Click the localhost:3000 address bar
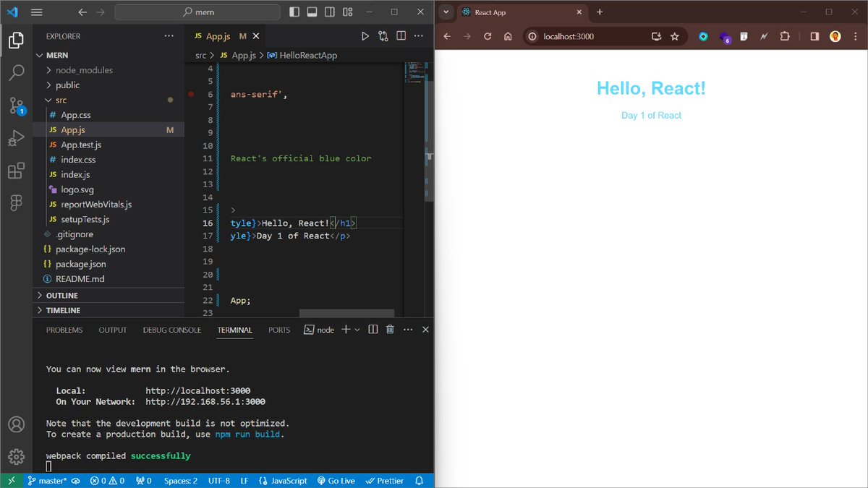This screenshot has height=488, width=868. (x=604, y=36)
